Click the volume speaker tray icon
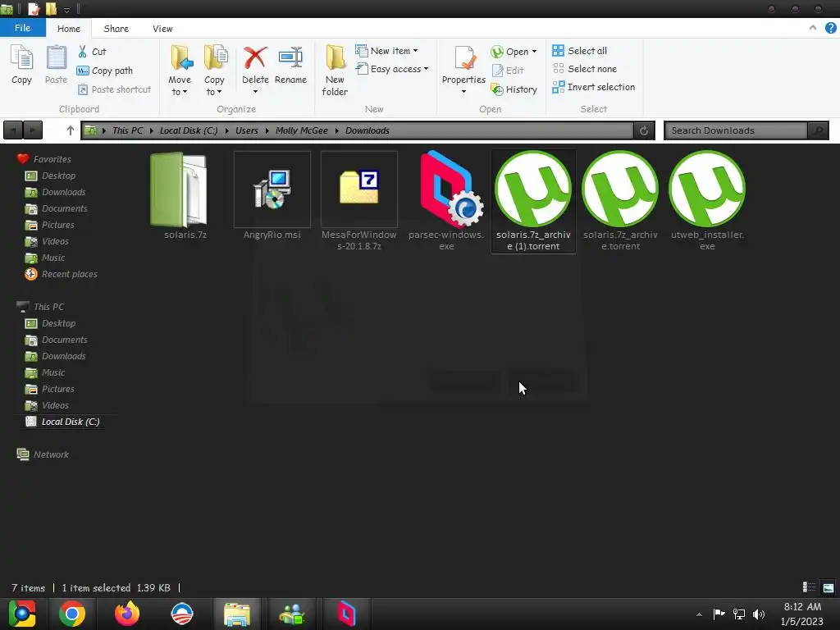The height and width of the screenshot is (630, 840). point(759,614)
